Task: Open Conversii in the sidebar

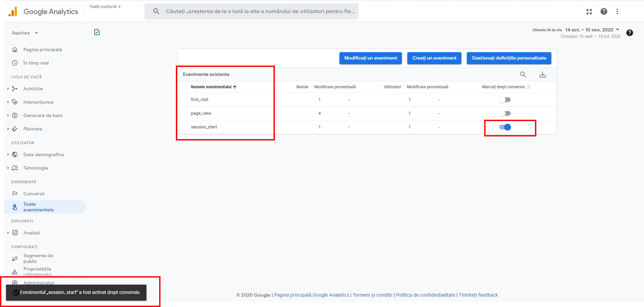Action: coord(34,194)
